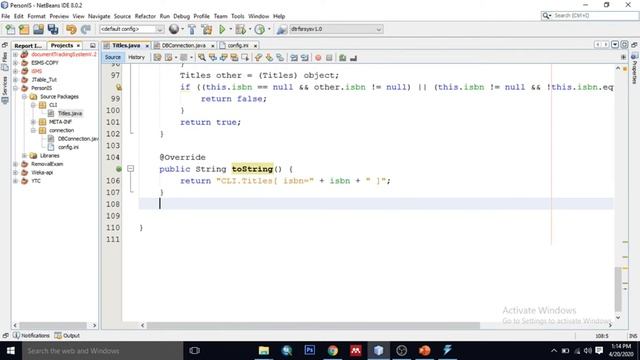This screenshot has height=360, width=640.
Task: Expand the Libraries node
Action: pos(24,156)
